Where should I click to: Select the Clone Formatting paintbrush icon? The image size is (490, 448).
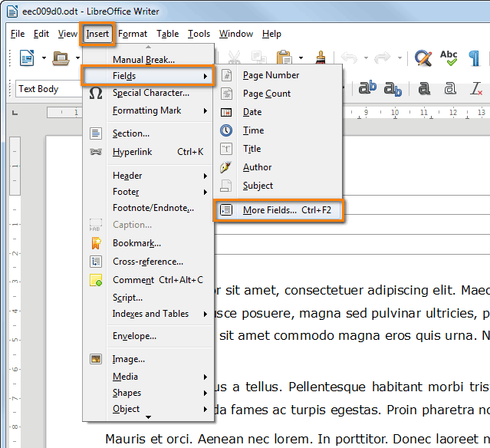(321, 58)
